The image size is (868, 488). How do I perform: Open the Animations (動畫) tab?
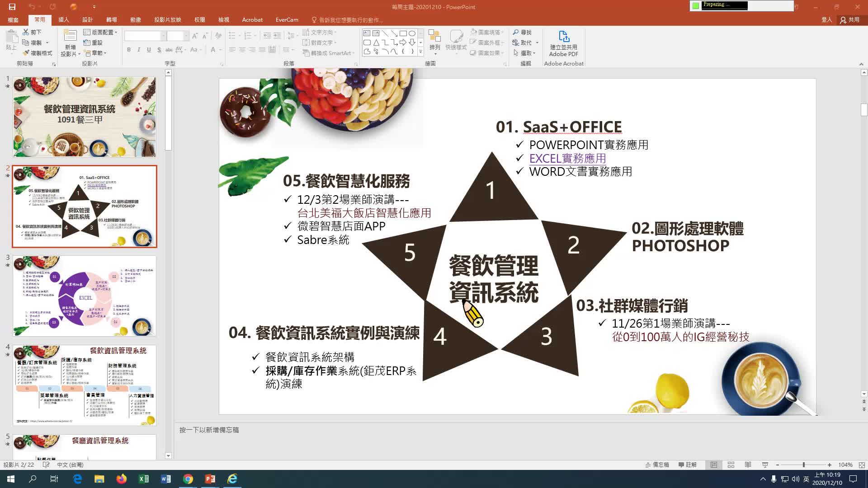click(136, 20)
